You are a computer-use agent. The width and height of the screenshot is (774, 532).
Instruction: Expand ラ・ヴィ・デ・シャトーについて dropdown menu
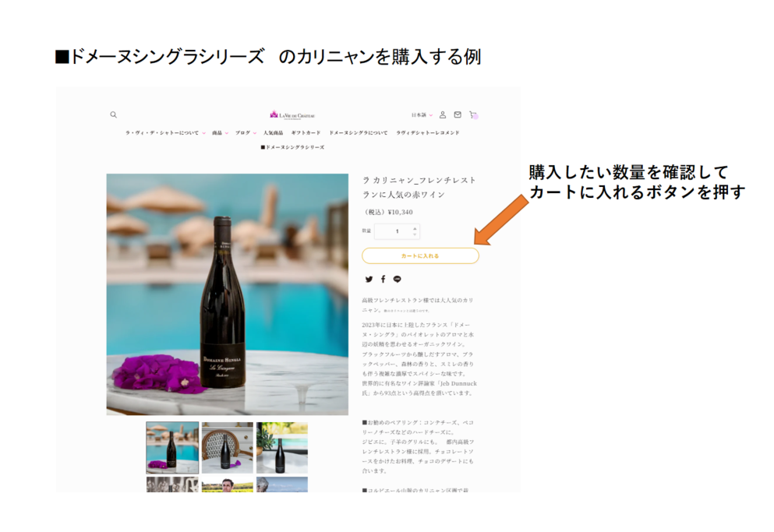click(165, 132)
